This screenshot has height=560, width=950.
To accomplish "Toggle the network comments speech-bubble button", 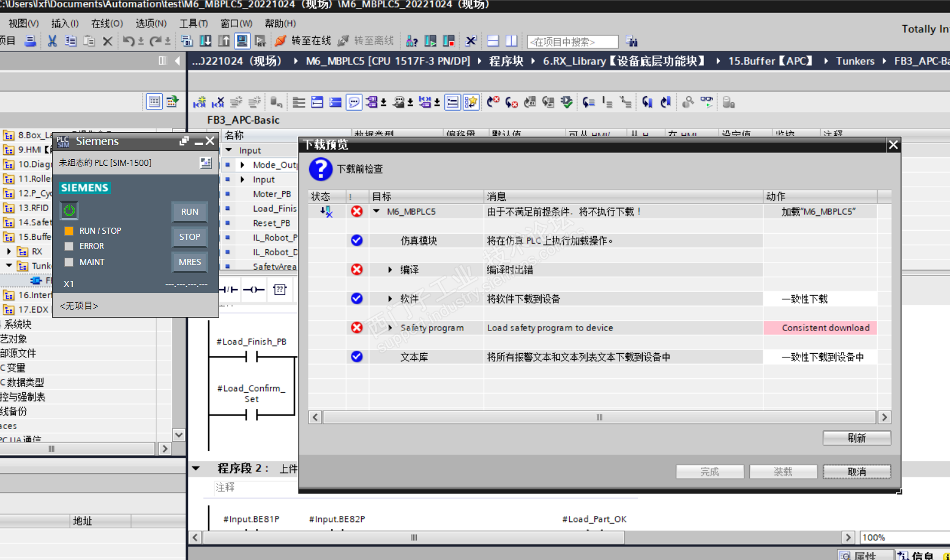I will click(x=354, y=102).
